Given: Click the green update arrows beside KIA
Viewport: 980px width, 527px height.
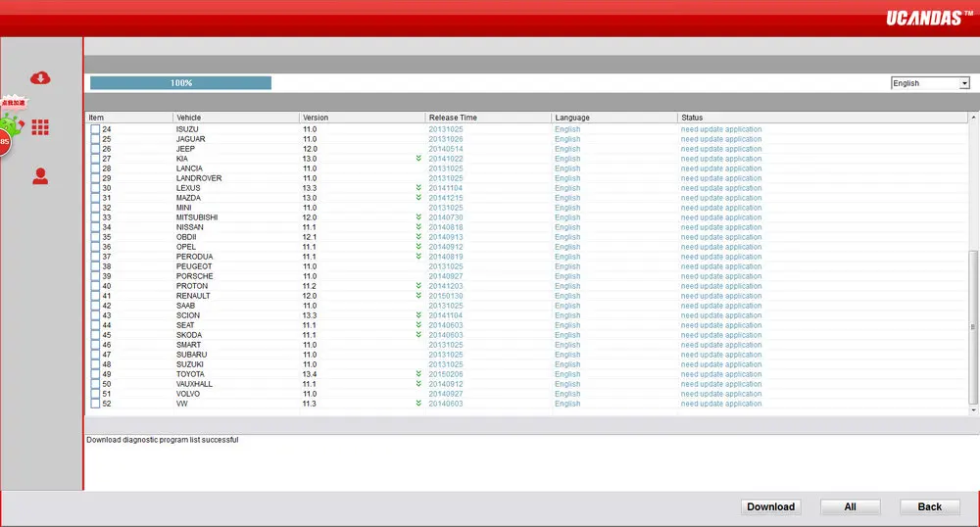Looking at the screenshot, I should [x=418, y=159].
